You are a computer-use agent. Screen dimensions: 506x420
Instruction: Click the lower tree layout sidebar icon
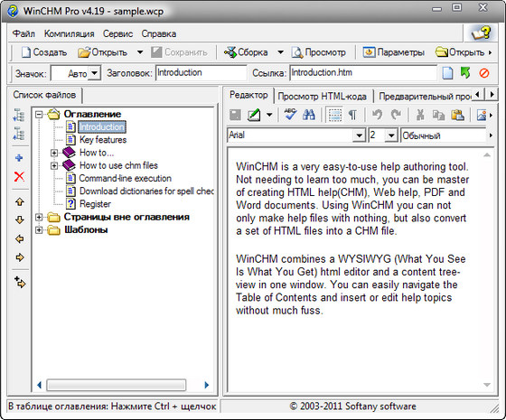pyautogui.click(x=19, y=134)
